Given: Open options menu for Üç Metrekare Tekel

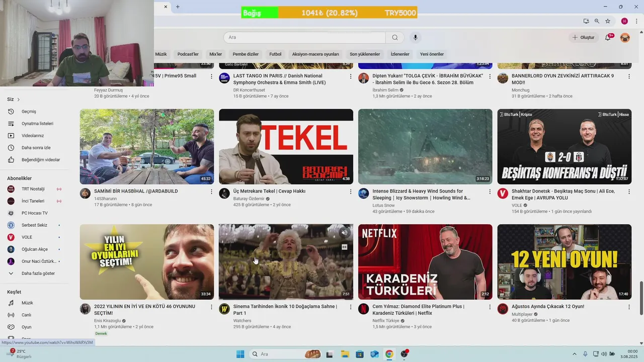Looking at the screenshot, I should click(x=351, y=192).
